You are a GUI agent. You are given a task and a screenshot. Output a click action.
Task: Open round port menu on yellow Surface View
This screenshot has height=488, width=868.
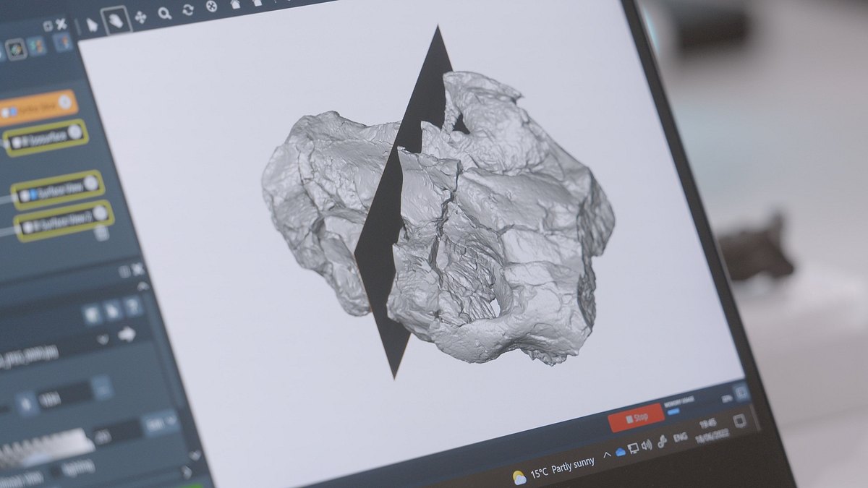point(91,184)
